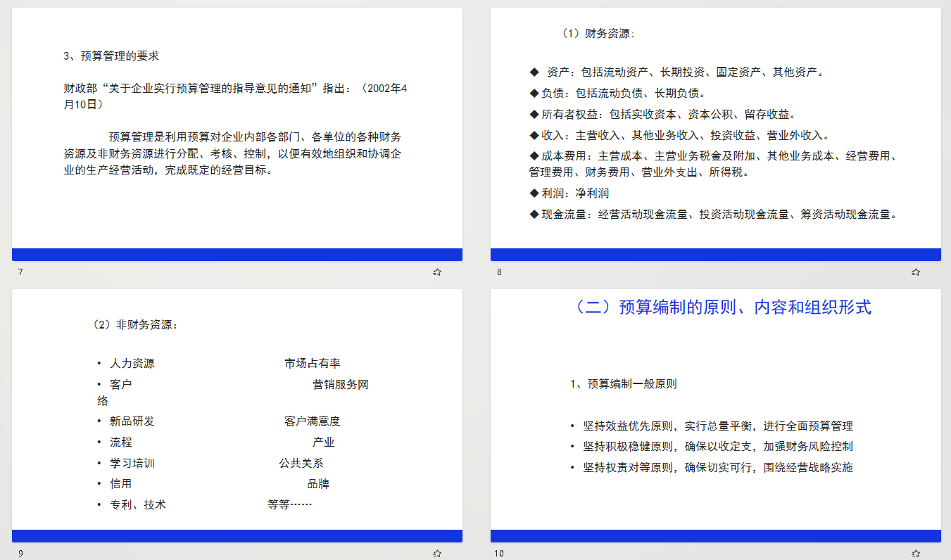Click the text 市场占有率
Viewport: 951px width, 560px height.
tap(313, 363)
